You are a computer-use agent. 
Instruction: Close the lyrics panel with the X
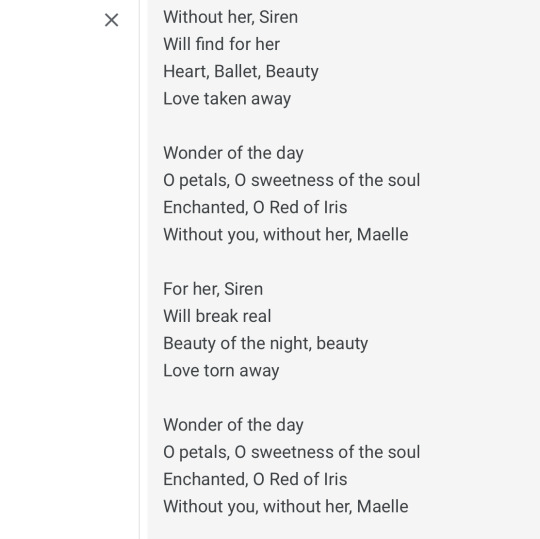pos(111,20)
